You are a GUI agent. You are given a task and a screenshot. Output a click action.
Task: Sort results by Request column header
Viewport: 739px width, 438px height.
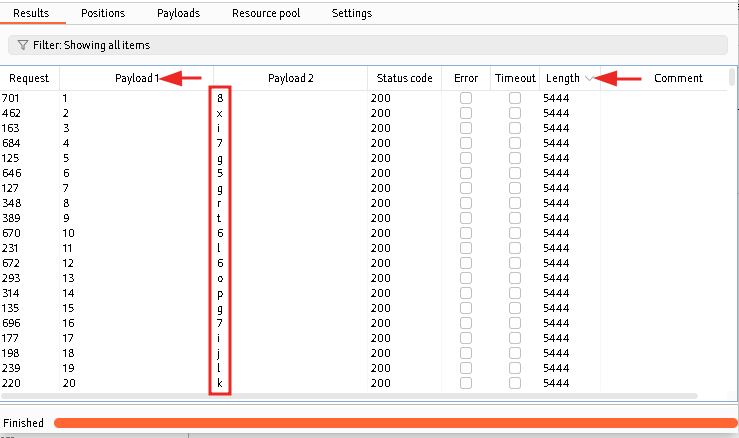tap(29, 78)
